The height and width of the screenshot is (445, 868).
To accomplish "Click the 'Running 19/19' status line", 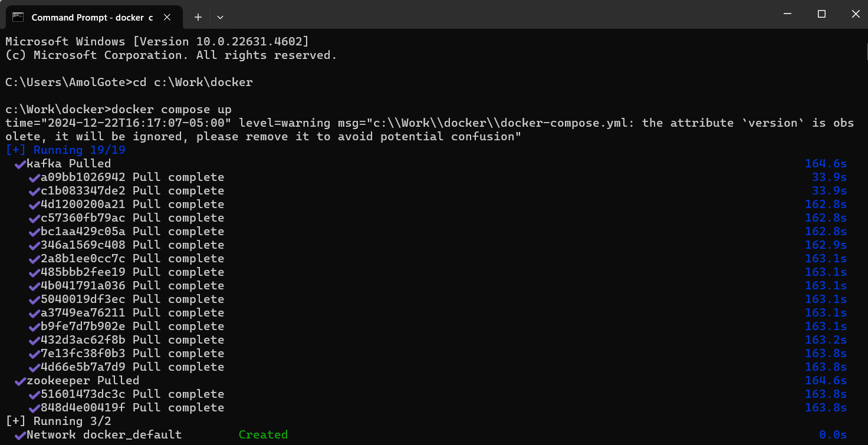I will tap(65, 150).
